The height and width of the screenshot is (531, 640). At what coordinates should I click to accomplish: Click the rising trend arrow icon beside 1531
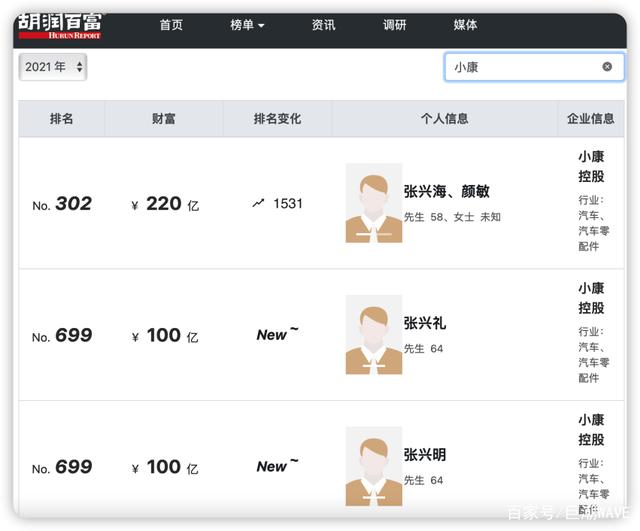tap(258, 203)
